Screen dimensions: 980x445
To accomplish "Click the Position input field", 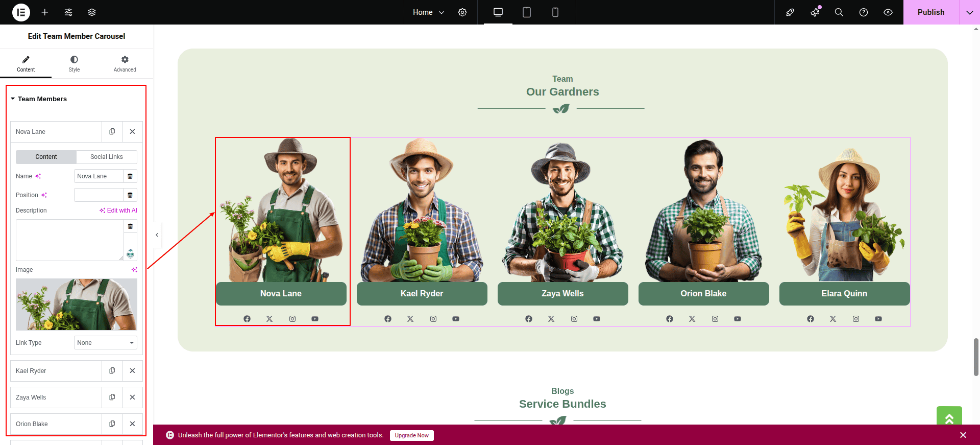I will 99,195.
